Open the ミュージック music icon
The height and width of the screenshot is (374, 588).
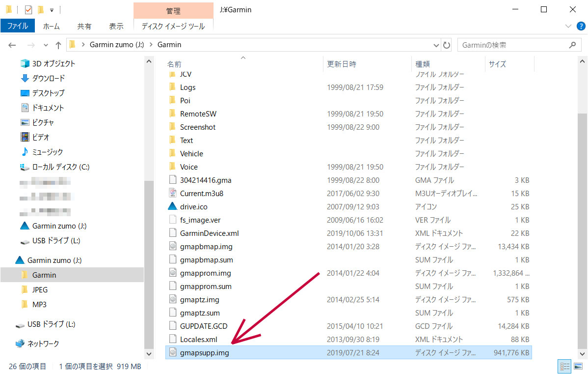[25, 152]
